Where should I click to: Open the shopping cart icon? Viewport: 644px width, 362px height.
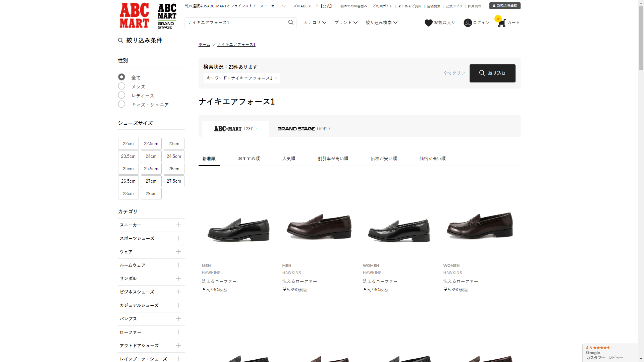point(501,23)
